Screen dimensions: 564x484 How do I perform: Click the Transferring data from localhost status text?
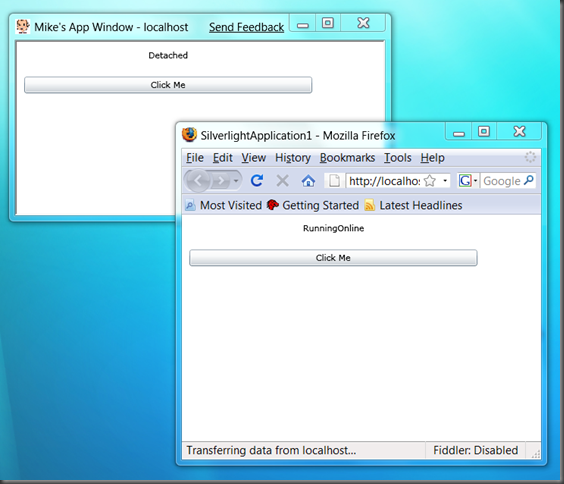pyautogui.click(x=271, y=450)
